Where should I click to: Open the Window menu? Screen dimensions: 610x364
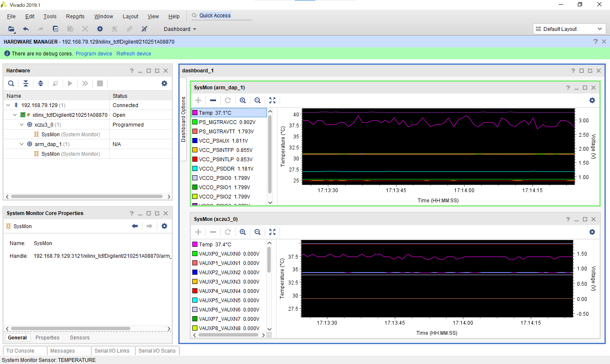tap(104, 16)
